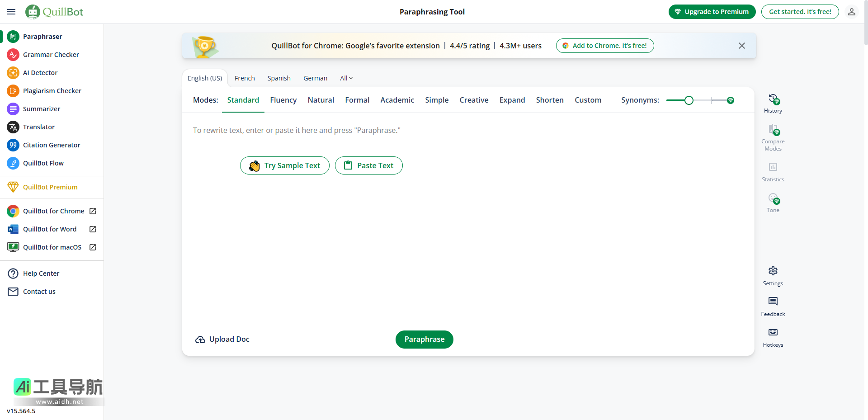
Task: Open the Settings gear
Action: coord(773,271)
